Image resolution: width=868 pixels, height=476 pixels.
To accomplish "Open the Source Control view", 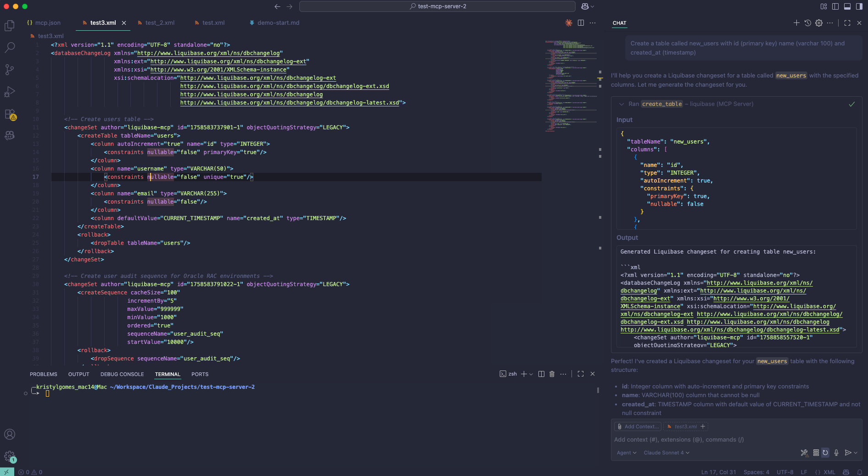I will pyautogui.click(x=10, y=69).
